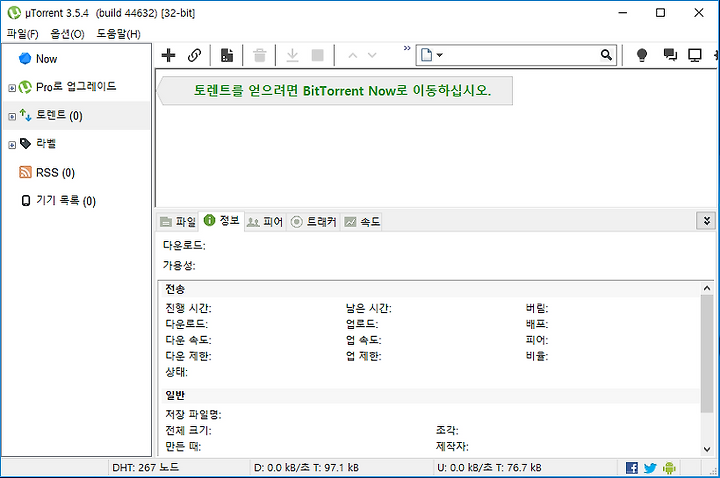Open the 옵션(O) menu
Viewport: 720px width, 478px height.
pyautogui.click(x=68, y=34)
